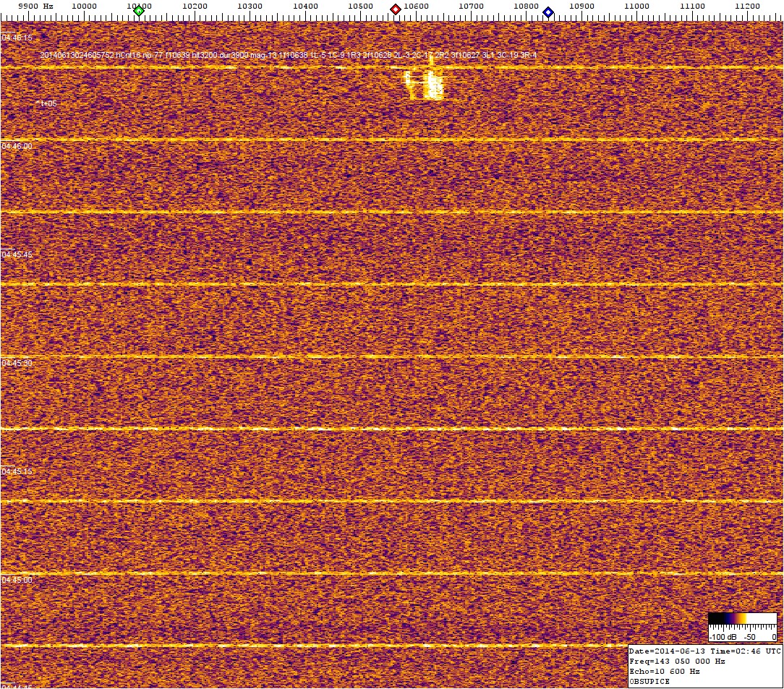Click the 11000 Hz frequency ruler label
The image size is (784, 689).
(x=636, y=7)
